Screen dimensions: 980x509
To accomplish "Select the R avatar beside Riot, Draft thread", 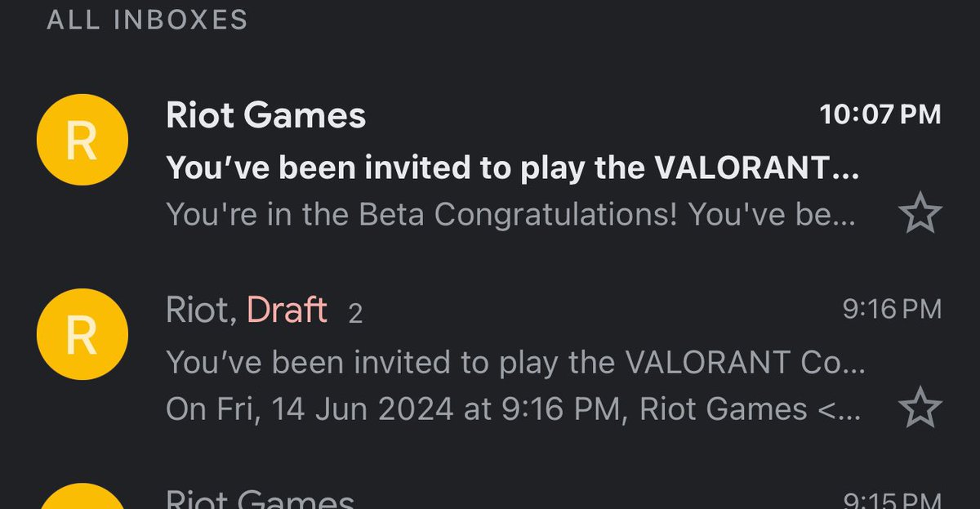I will pos(82,334).
